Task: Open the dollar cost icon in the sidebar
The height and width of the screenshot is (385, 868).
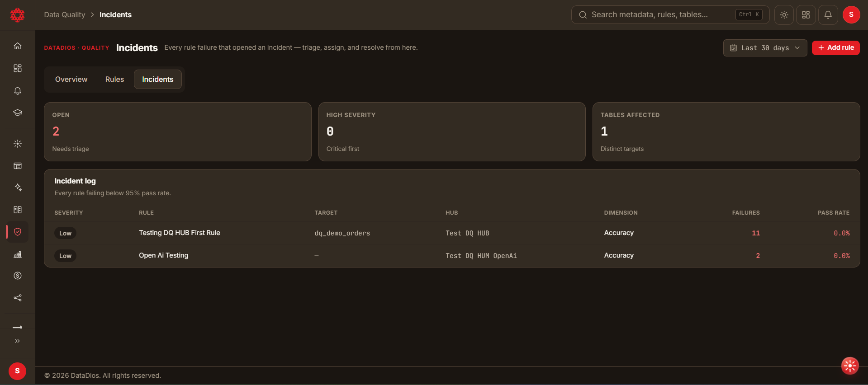Action: tap(18, 276)
